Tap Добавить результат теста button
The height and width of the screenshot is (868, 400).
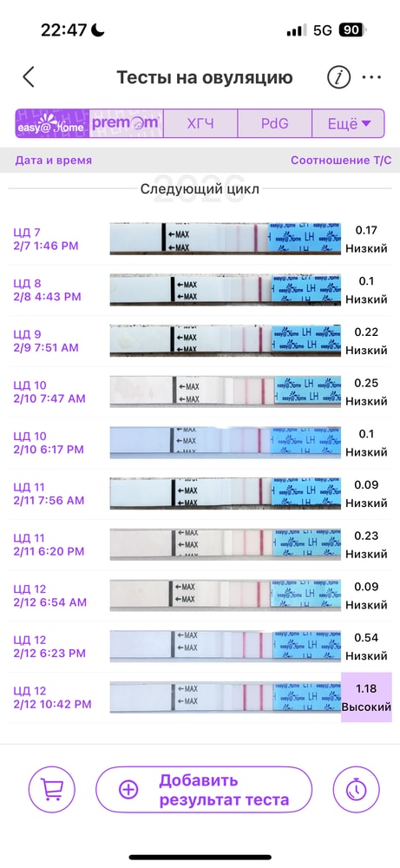pos(204,789)
